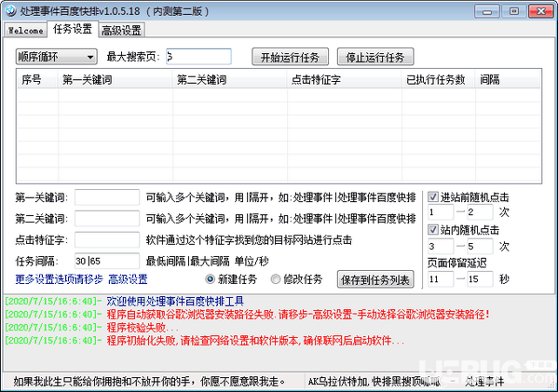The image size is (558, 392).
Task: Open the 高级设置 tab
Action: pos(122,31)
